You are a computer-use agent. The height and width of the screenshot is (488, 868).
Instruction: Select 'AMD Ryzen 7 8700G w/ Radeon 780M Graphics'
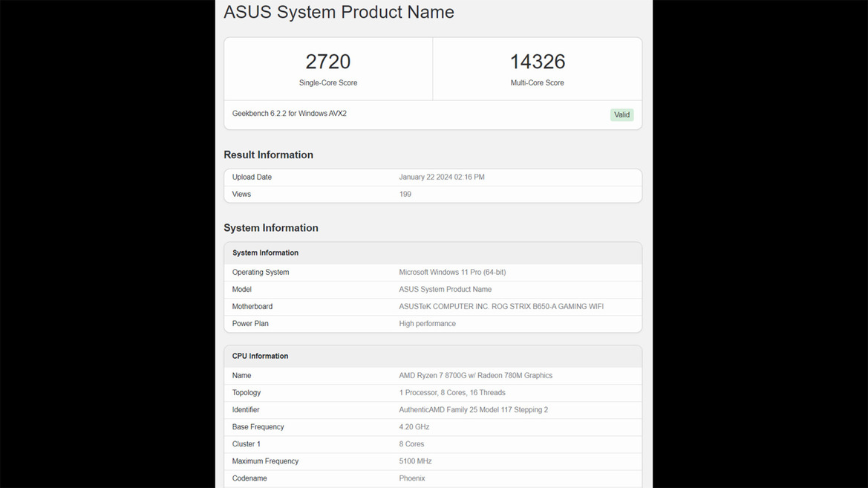475,376
